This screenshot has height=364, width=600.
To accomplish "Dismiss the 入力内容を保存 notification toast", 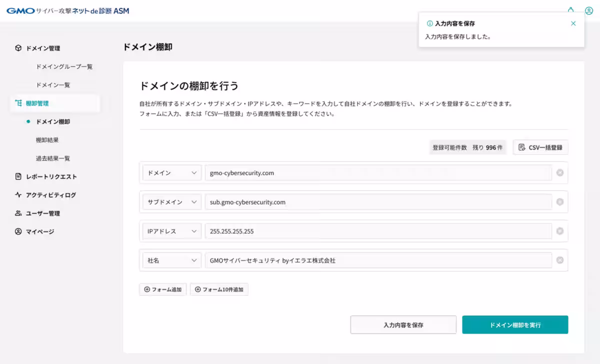I will [x=573, y=23].
